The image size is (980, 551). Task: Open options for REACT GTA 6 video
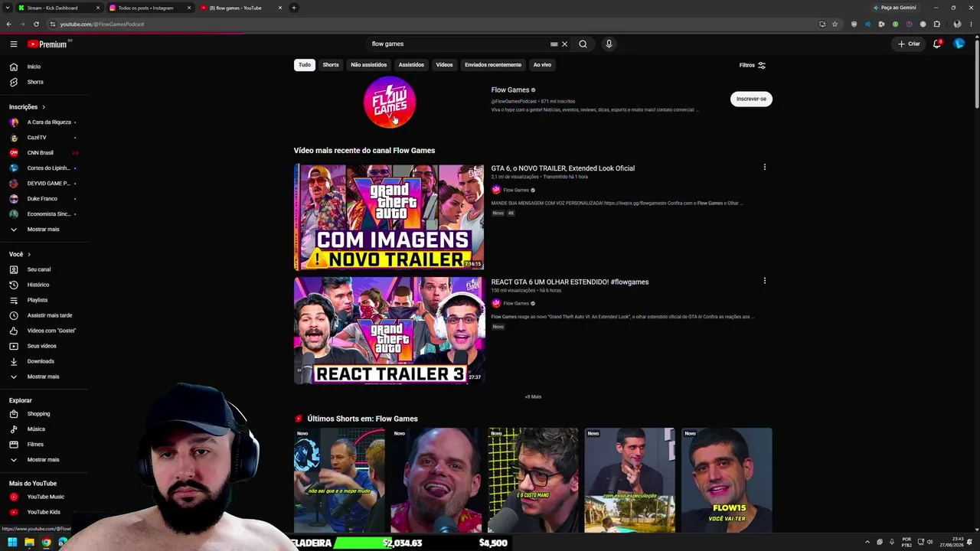coord(764,281)
